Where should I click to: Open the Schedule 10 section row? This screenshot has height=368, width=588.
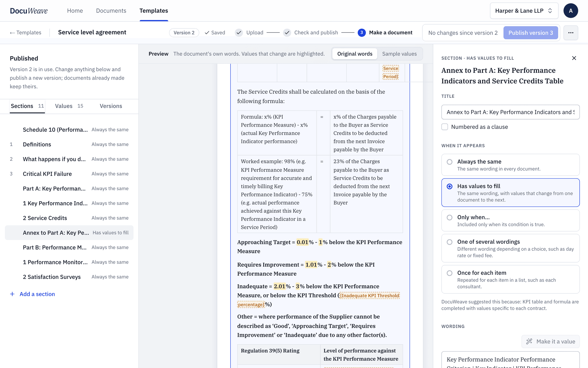tap(69, 130)
